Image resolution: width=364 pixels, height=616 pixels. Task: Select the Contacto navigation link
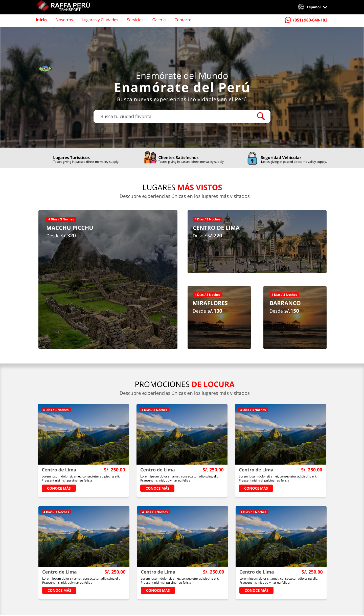183,20
